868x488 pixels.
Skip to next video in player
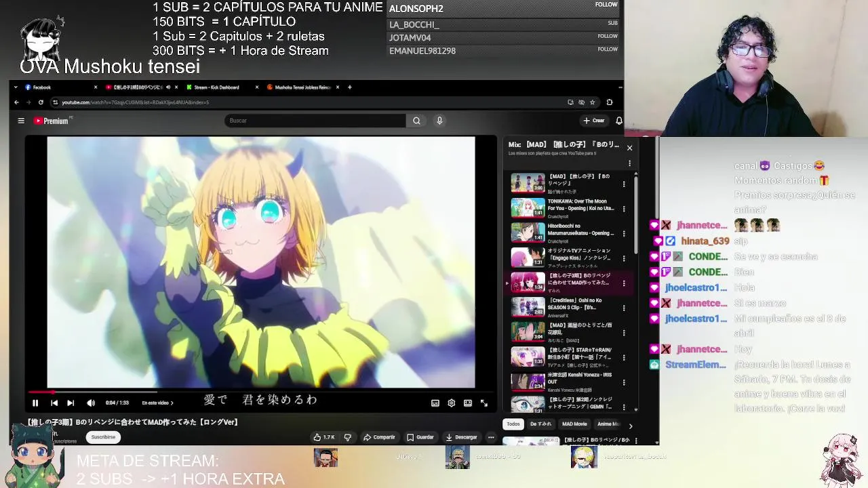point(71,403)
